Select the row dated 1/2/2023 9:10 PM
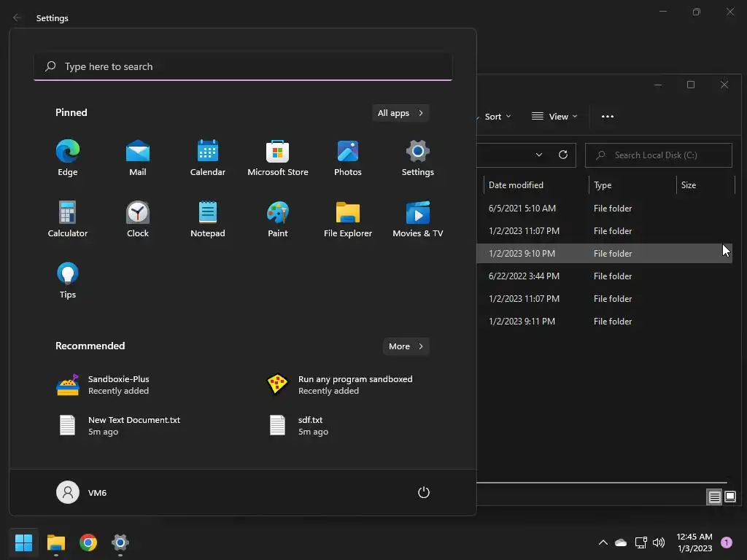 point(604,254)
